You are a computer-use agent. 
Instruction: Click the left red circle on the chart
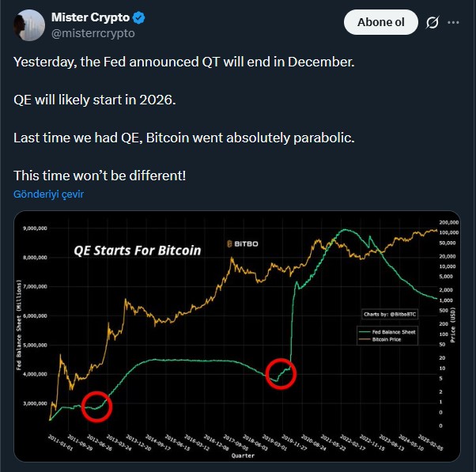point(96,406)
